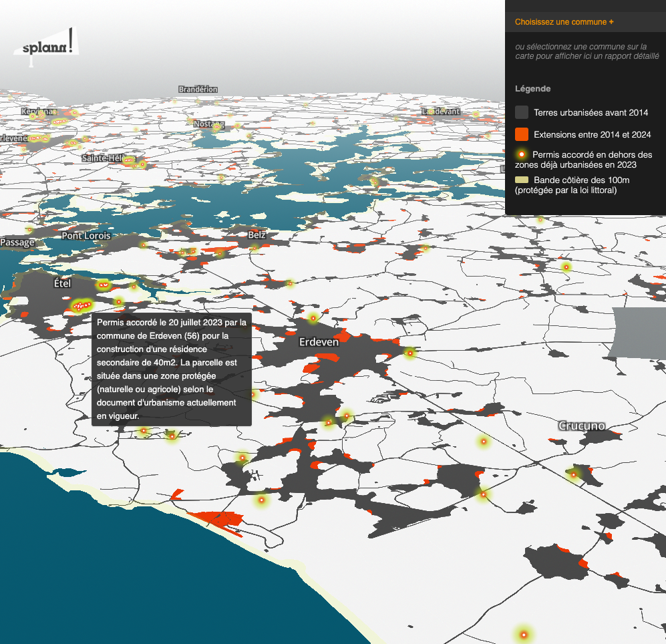Click the 'Légende' heading in side panel
Image resolution: width=666 pixels, height=644 pixels.
pos(532,89)
